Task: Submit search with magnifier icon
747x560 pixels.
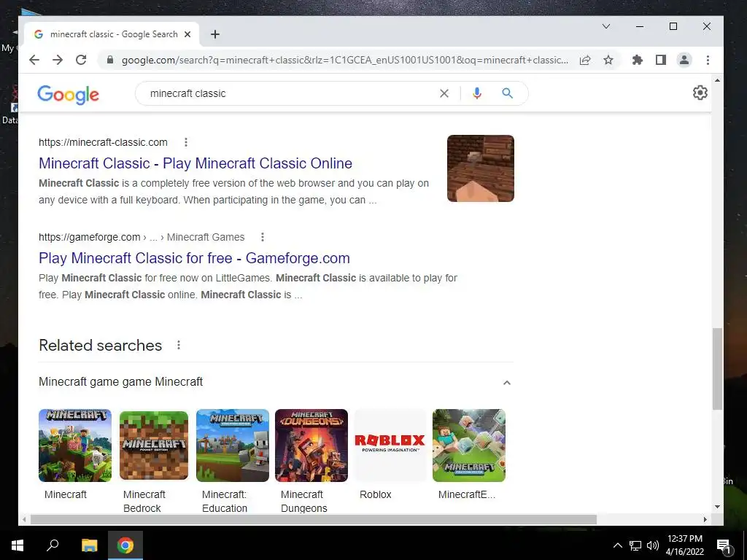Action: pyautogui.click(x=508, y=93)
